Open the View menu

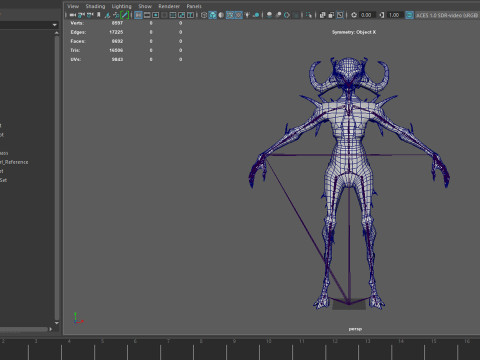click(x=73, y=6)
